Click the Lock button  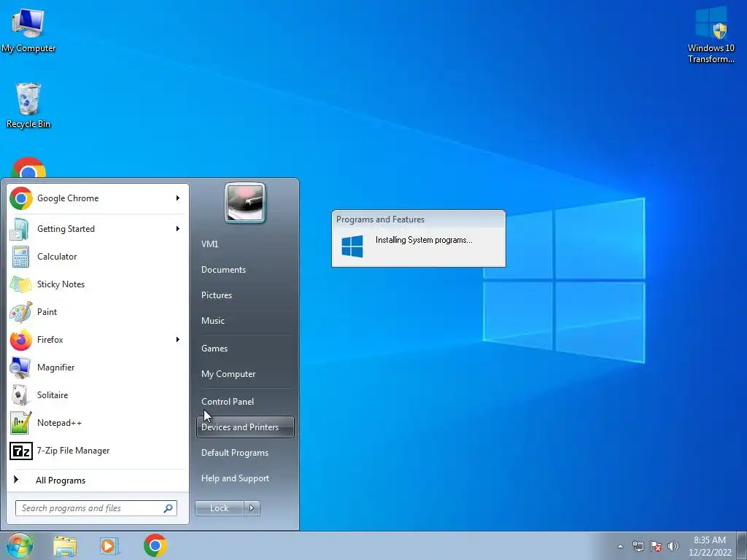[x=219, y=508]
